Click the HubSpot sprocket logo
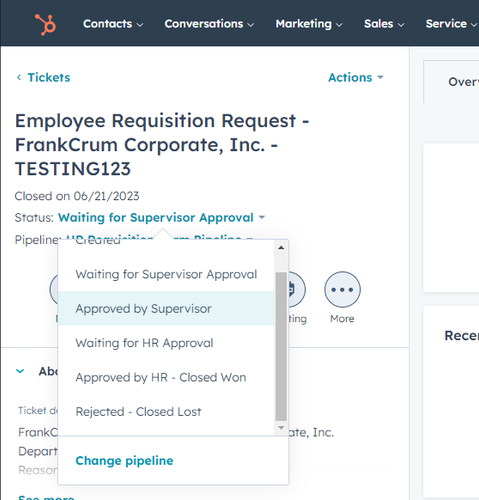 click(x=45, y=24)
